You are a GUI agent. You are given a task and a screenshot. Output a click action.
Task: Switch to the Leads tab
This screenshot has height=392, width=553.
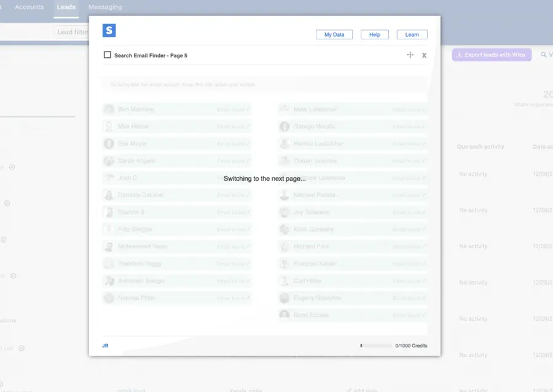[x=66, y=7]
